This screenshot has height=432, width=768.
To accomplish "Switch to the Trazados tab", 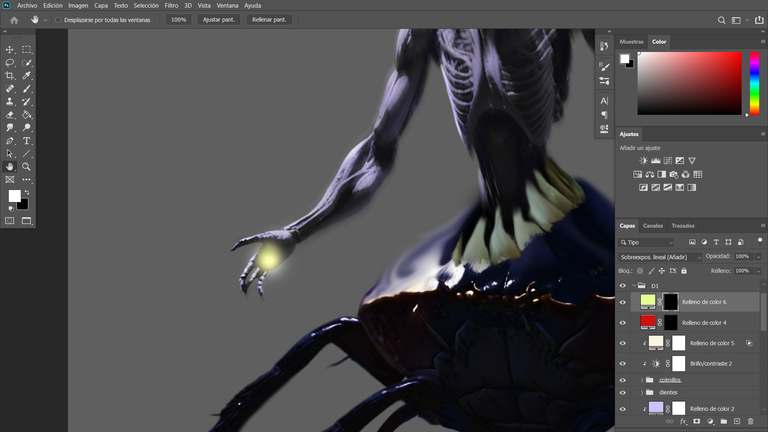I will [683, 226].
